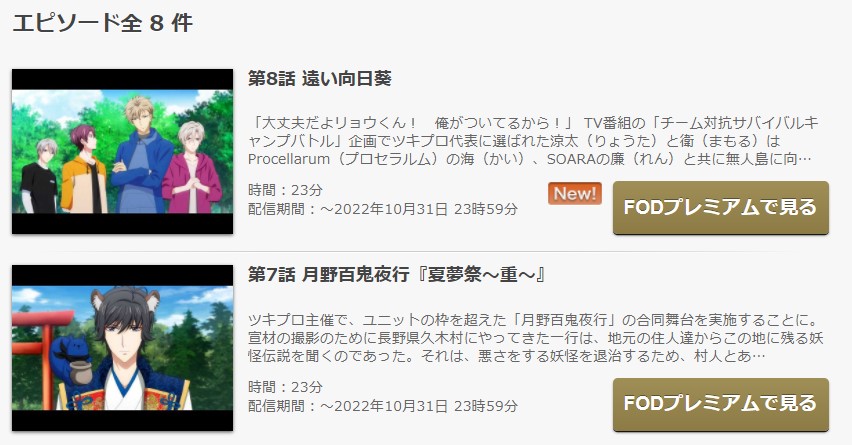Screen dimensions: 852x445
Task: Click the エピソード全 8 件 heading
Action: pos(103,23)
